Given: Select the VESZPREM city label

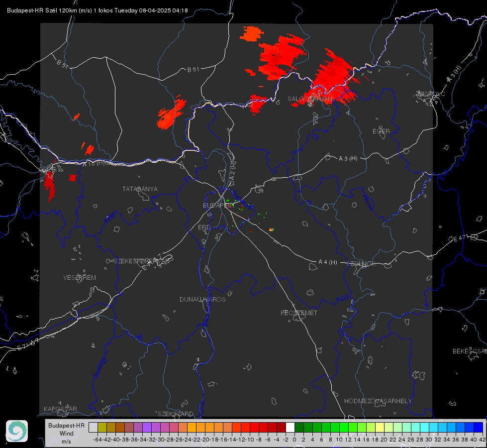Looking at the screenshot, I should pos(80,278).
